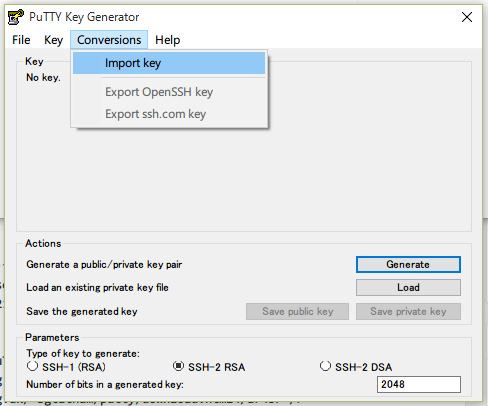This screenshot has height=406, width=488.
Task: Focus the number of bits field
Action: (x=419, y=384)
